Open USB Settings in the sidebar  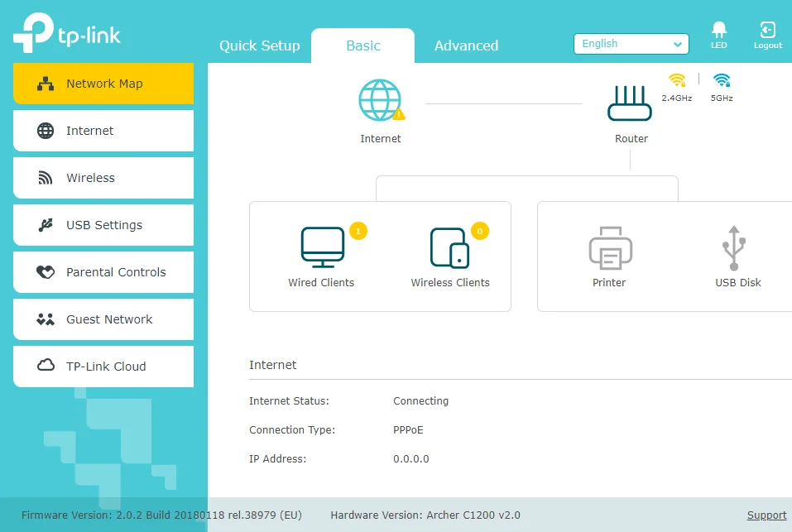(x=103, y=225)
